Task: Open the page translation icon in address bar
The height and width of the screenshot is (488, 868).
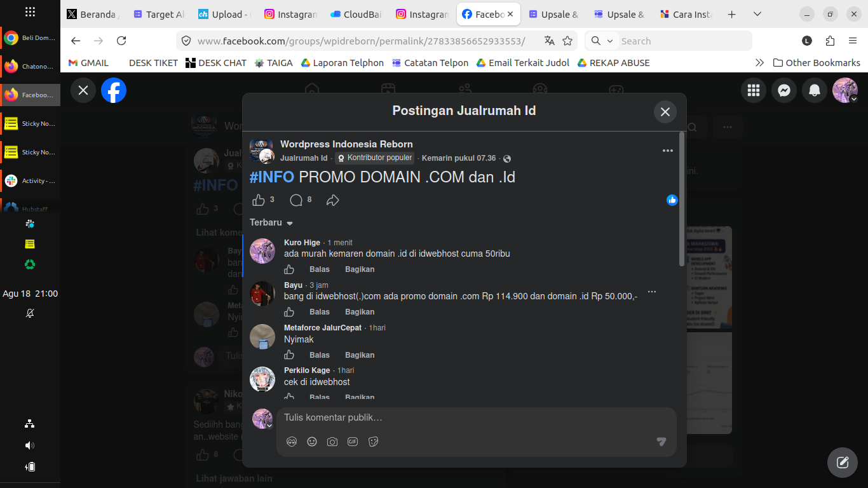Action: 550,41
